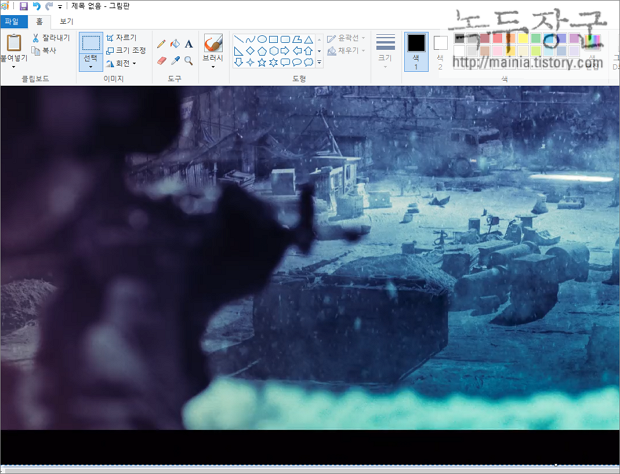Select the Magnifier tool
Viewport: 620px width, 474px height.
[189, 60]
